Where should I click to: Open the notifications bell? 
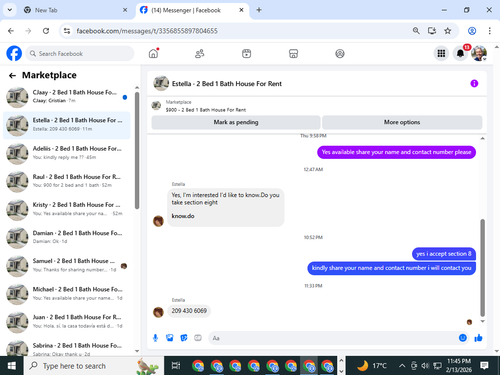pos(460,53)
